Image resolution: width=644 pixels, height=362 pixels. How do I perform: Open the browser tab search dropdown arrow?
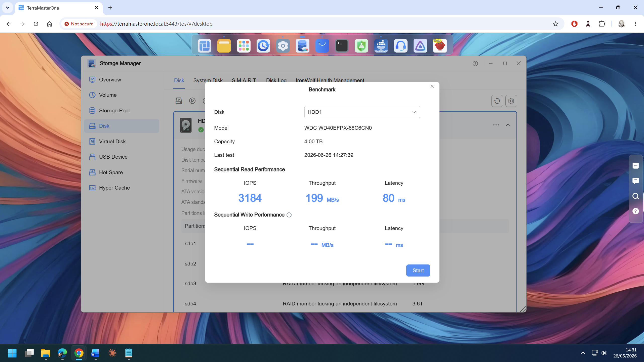(x=8, y=8)
